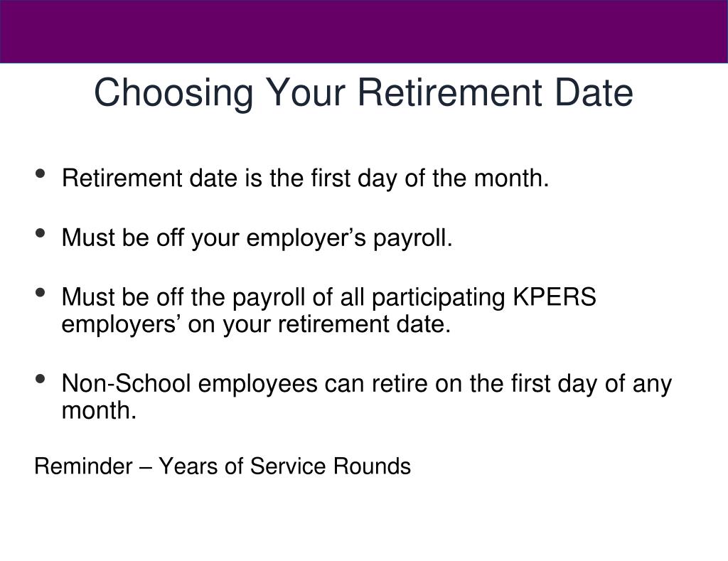The height and width of the screenshot is (561, 728).
Task: Click the purple header banner
Action: [x=364, y=31]
